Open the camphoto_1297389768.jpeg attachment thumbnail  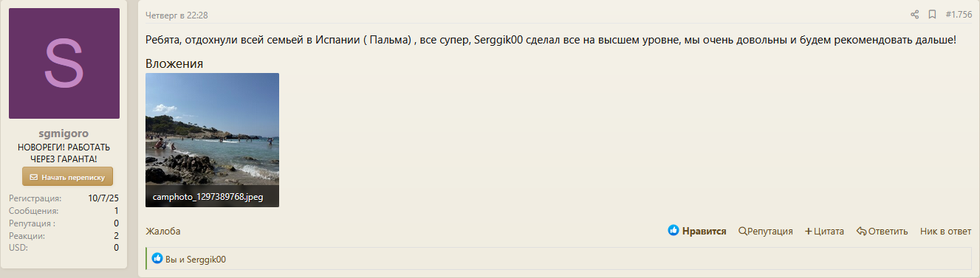[212, 139]
